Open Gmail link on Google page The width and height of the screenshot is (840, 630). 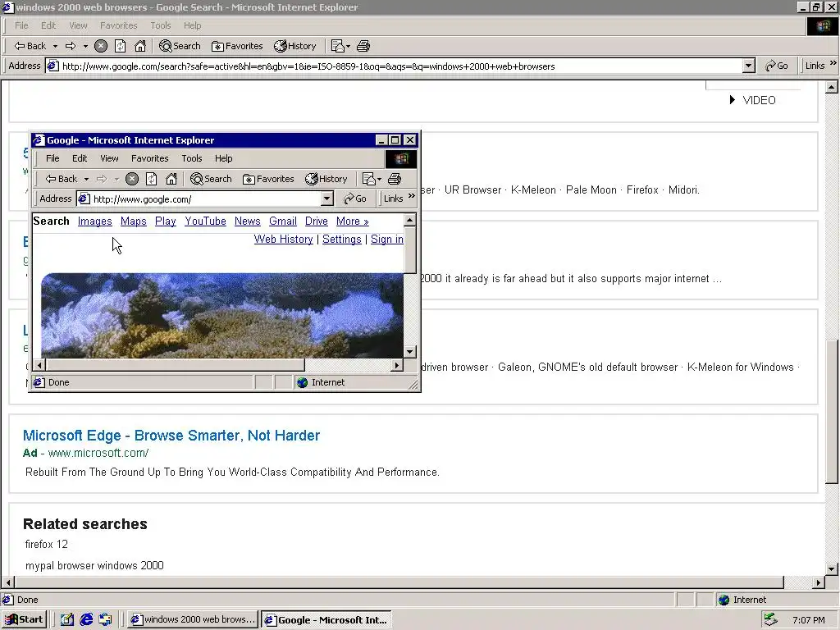click(x=283, y=221)
